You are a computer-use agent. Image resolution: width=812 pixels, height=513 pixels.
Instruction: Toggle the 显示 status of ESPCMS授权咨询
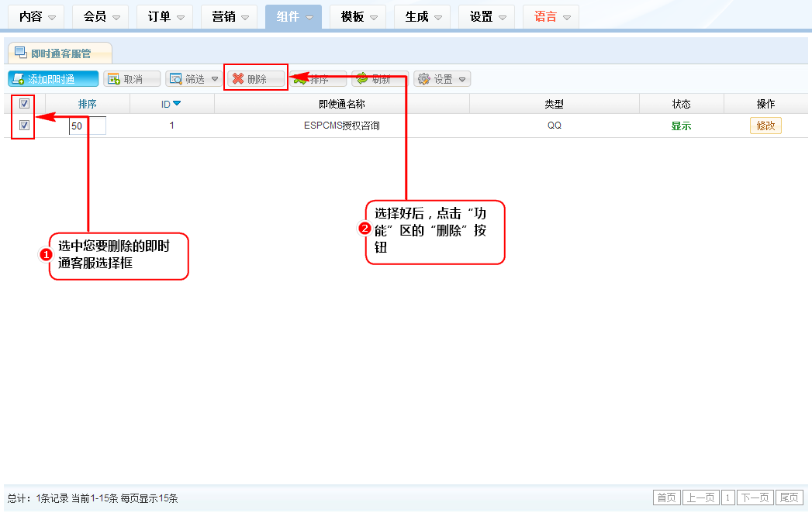tap(681, 126)
